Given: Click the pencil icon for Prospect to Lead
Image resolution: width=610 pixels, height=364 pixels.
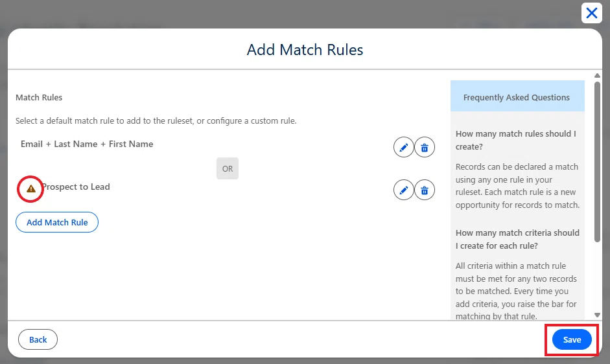Looking at the screenshot, I should coord(403,190).
